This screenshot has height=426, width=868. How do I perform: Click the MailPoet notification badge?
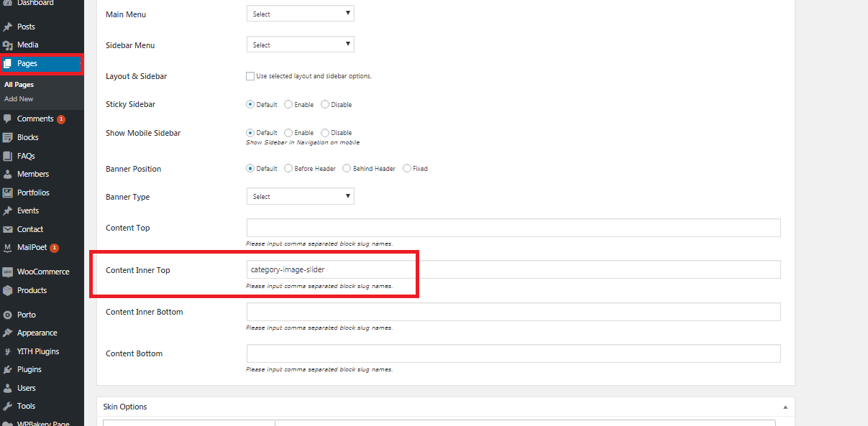[x=55, y=248]
